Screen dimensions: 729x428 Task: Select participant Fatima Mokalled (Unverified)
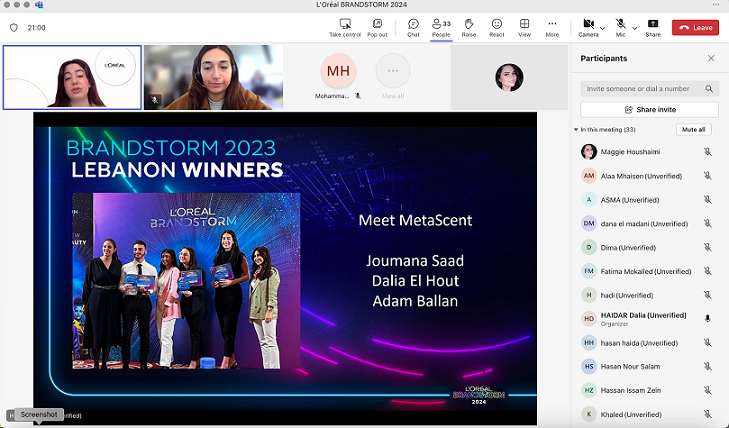click(649, 271)
